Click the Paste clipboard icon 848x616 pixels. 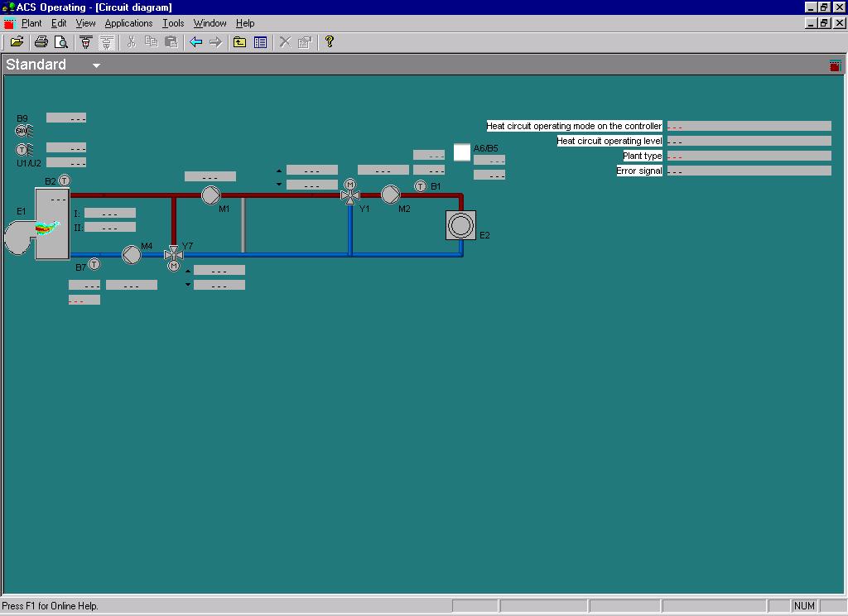pos(171,41)
